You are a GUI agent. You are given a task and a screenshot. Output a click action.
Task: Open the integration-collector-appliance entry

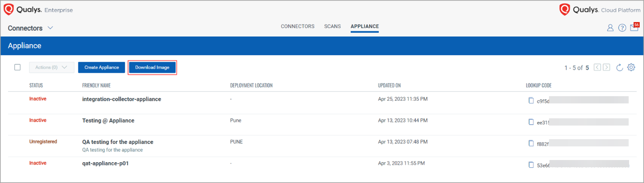[121, 99]
